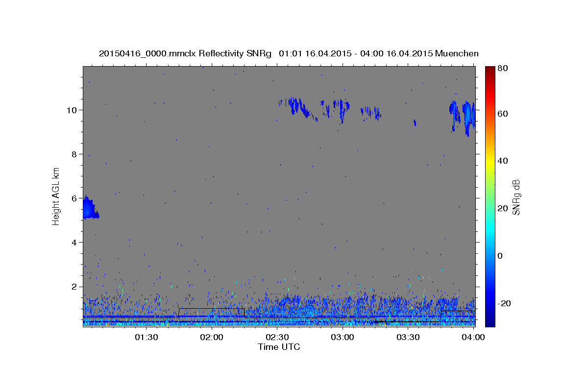Click the blue cloud echo at 6 km height
The image size is (588, 392).
coord(89,208)
